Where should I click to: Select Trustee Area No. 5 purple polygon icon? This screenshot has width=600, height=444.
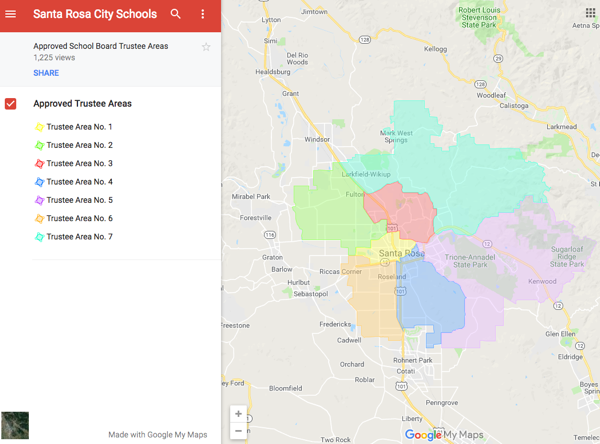pos(39,200)
